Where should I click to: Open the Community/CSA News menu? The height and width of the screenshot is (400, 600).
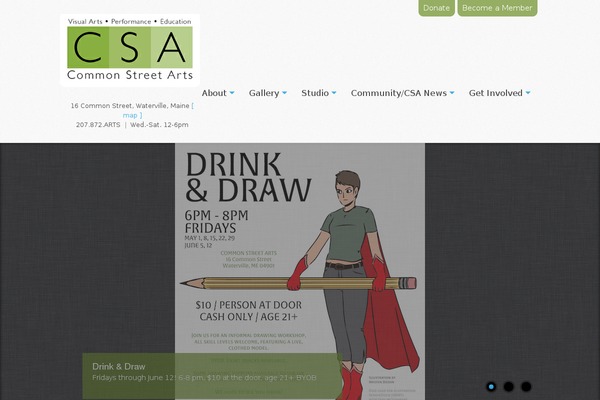click(x=398, y=93)
